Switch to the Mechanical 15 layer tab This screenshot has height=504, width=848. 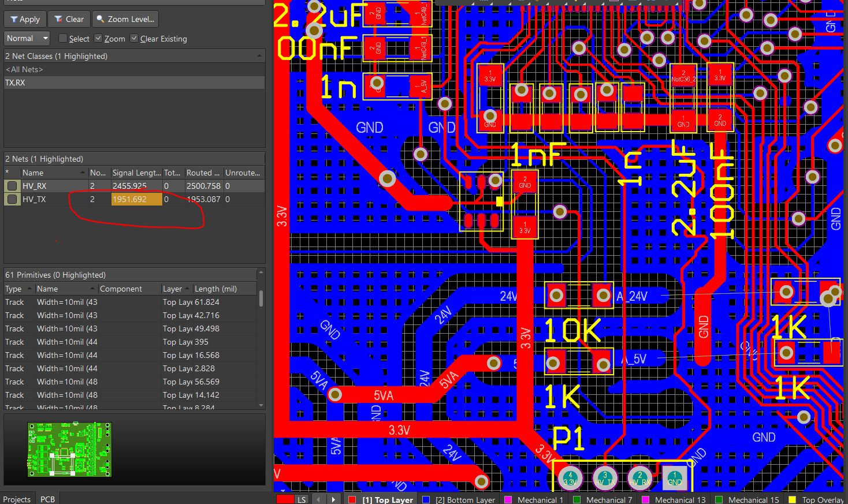(x=753, y=500)
